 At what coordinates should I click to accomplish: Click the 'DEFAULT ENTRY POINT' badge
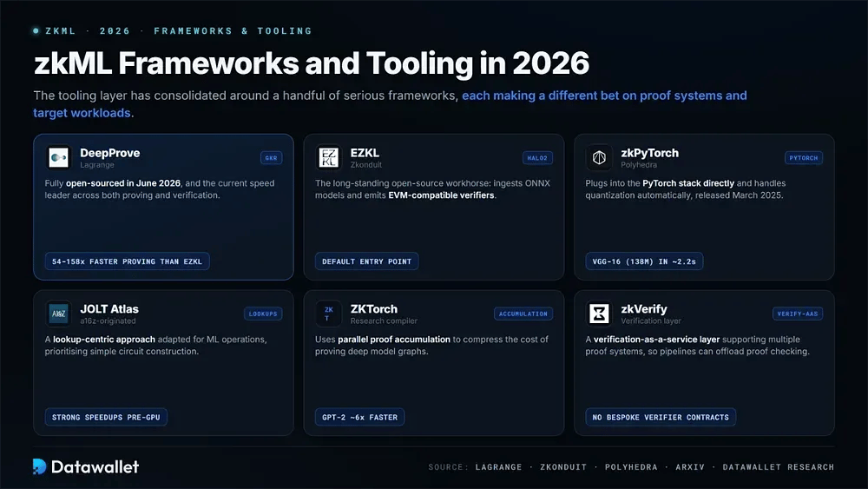tap(366, 261)
